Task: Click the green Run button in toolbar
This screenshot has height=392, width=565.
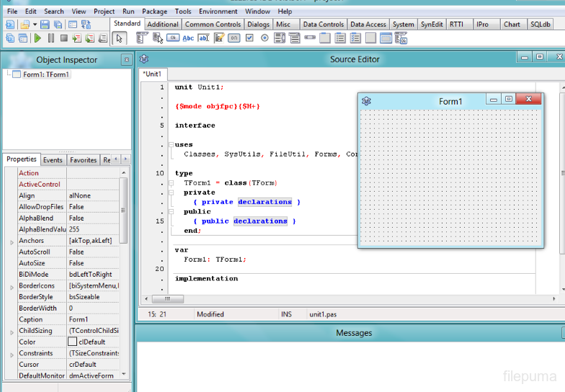Action: (37, 38)
